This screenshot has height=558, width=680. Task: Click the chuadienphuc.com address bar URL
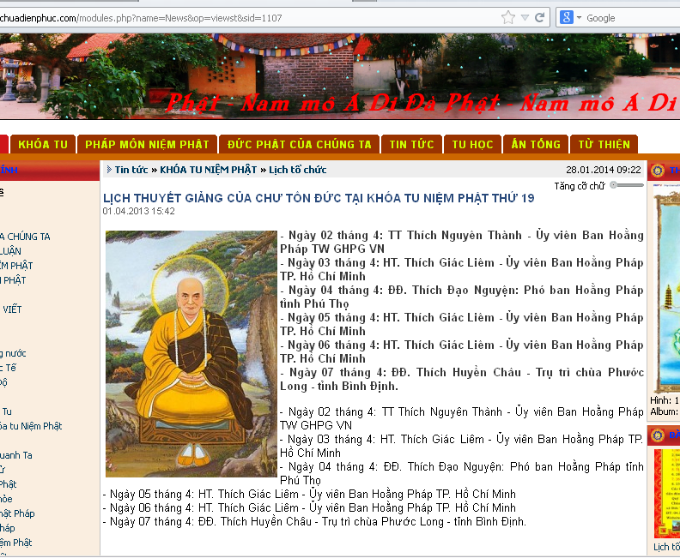click(x=141, y=18)
